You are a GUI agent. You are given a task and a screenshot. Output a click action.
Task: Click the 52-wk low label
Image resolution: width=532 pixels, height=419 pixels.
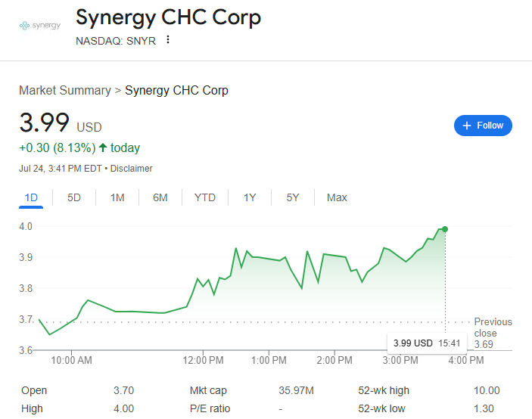(x=381, y=408)
